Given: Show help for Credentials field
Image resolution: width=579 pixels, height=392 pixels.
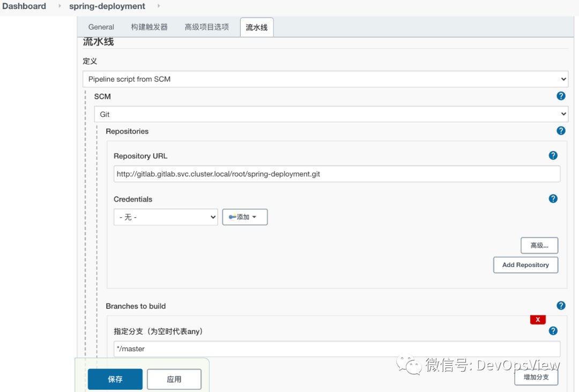Looking at the screenshot, I should (553, 199).
